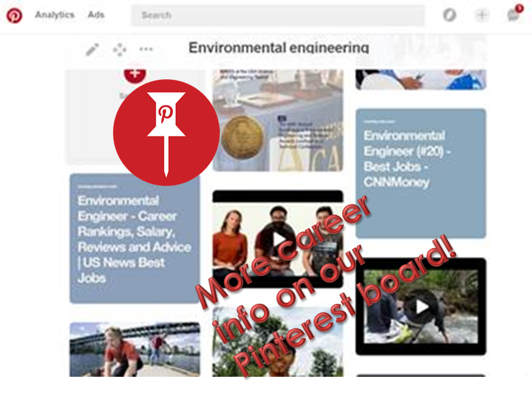Open Environmental Engineer CNNMoney Best Jobs pin
532x418 pixels.
pyautogui.click(x=421, y=173)
